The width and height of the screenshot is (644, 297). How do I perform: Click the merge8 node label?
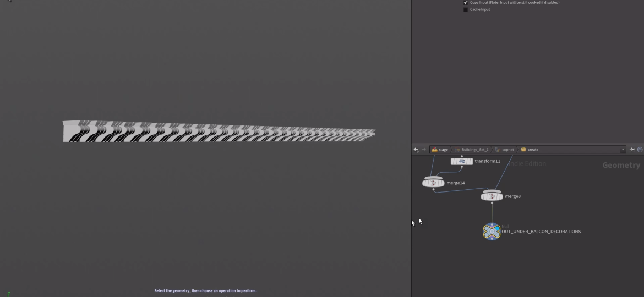pos(512,196)
